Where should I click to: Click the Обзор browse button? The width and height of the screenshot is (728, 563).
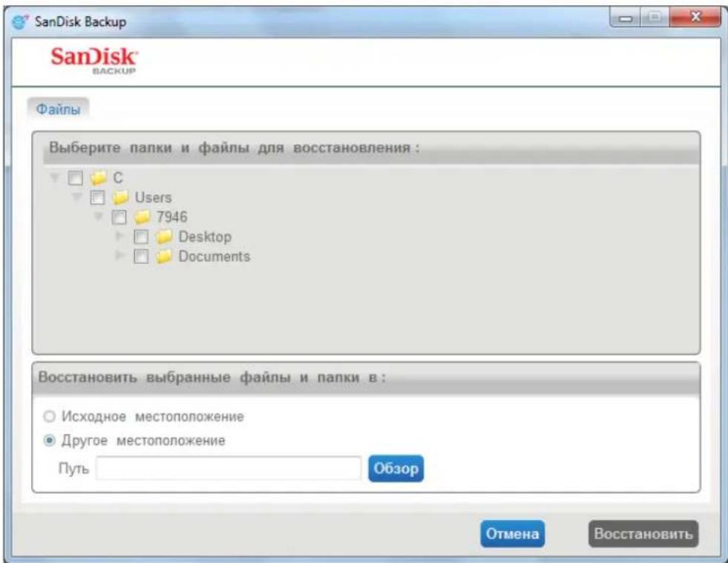click(396, 468)
